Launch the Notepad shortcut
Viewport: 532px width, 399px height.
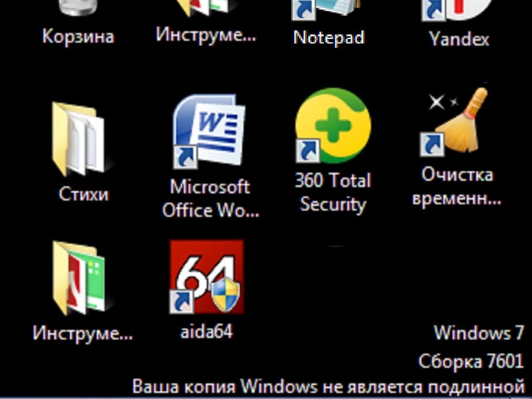point(328,10)
